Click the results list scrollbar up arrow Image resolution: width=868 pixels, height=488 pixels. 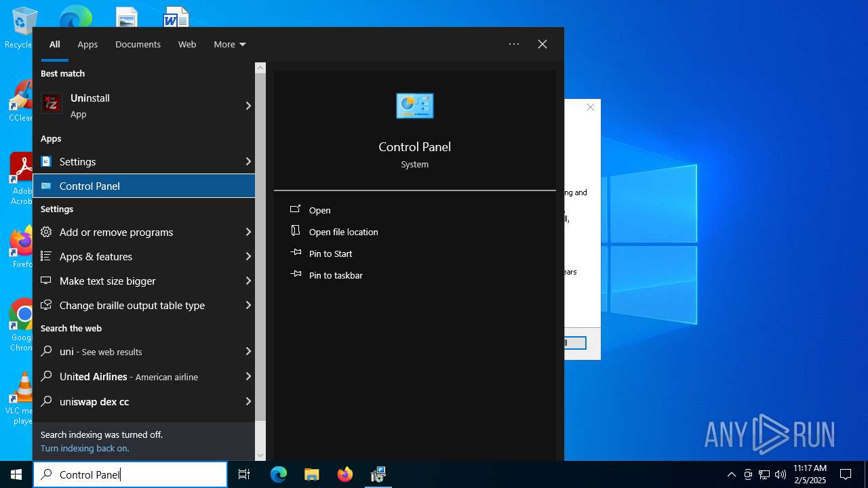click(260, 68)
